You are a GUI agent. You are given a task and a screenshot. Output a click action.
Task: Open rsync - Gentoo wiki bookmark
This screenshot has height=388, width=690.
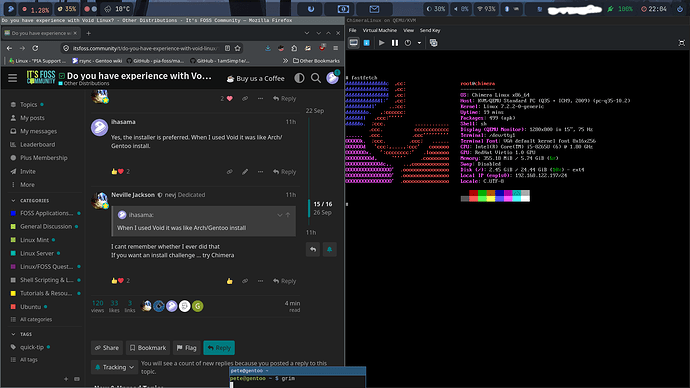tap(97, 61)
